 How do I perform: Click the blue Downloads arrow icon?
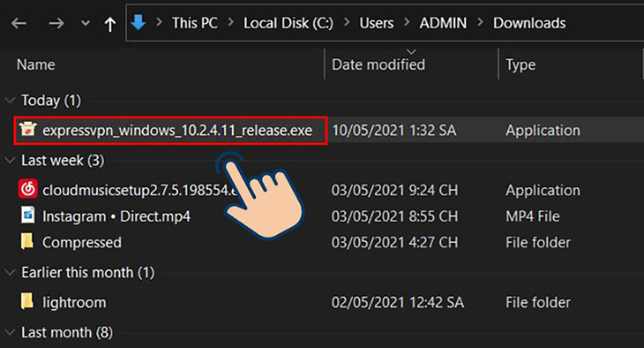coord(139,23)
